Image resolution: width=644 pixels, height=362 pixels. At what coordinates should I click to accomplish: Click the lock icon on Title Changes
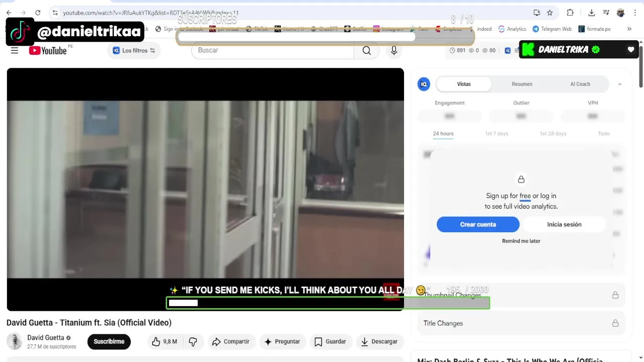pos(615,323)
